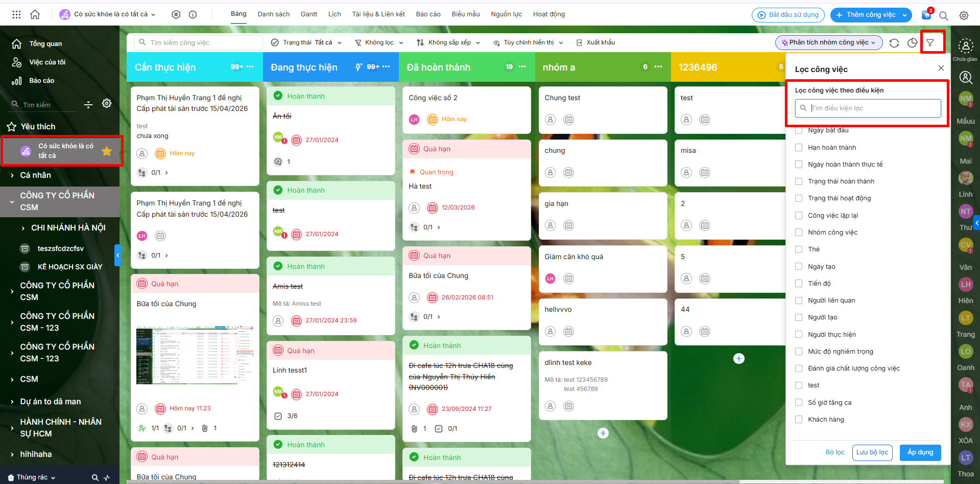Switch to the Danh sách tab
This screenshot has width=980, height=484.
click(x=274, y=14)
